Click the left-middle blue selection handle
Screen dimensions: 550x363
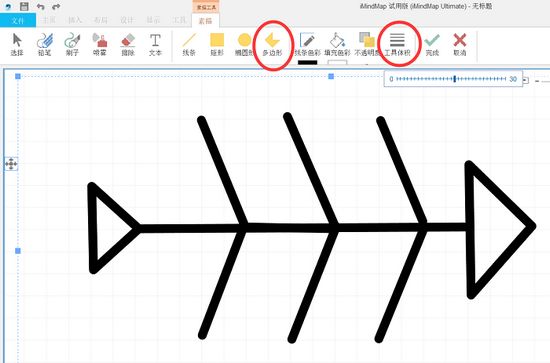pyautogui.click(x=18, y=251)
